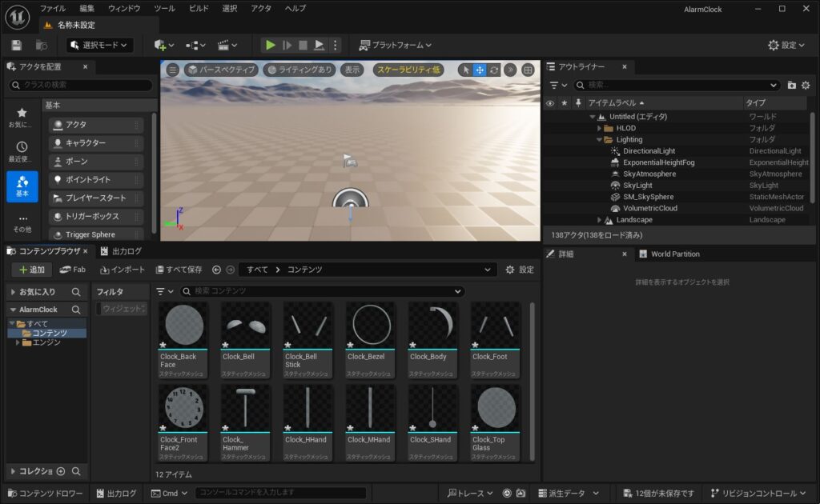Toggle the eye visibility column in the outliner
Image resolution: width=820 pixels, height=504 pixels.
click(x=549, y=103)
